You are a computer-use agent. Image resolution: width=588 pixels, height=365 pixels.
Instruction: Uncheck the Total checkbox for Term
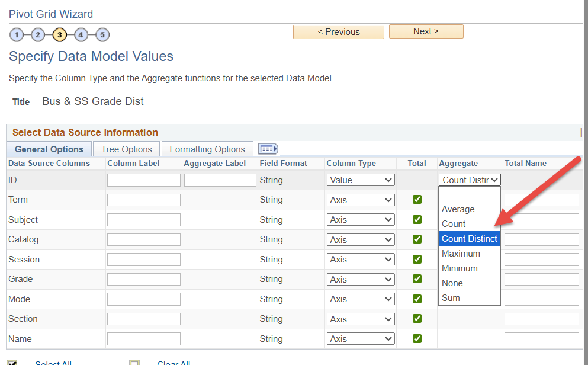417,200
